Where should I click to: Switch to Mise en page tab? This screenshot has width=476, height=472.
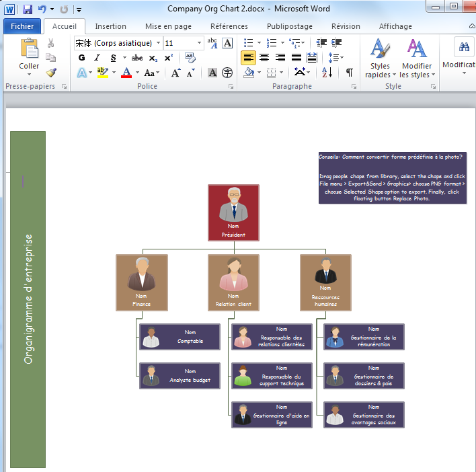click(x=168, y=26)
